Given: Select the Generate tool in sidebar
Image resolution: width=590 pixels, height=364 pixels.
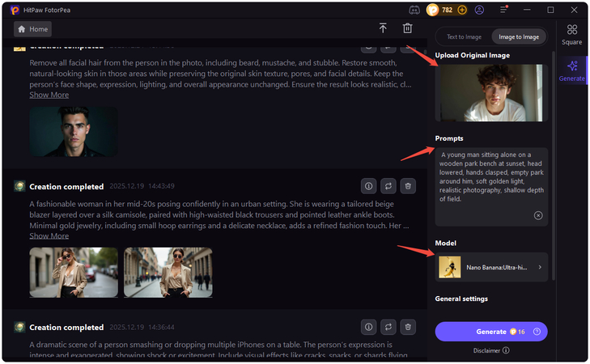Looking at the screenshot, I should (x=572, y=70).
